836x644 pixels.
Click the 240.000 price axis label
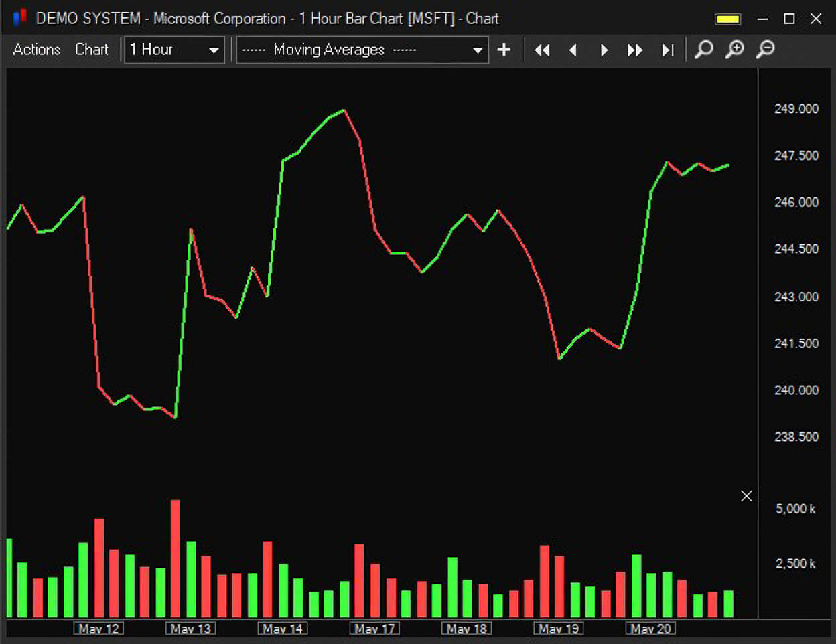tap(796, 390)
